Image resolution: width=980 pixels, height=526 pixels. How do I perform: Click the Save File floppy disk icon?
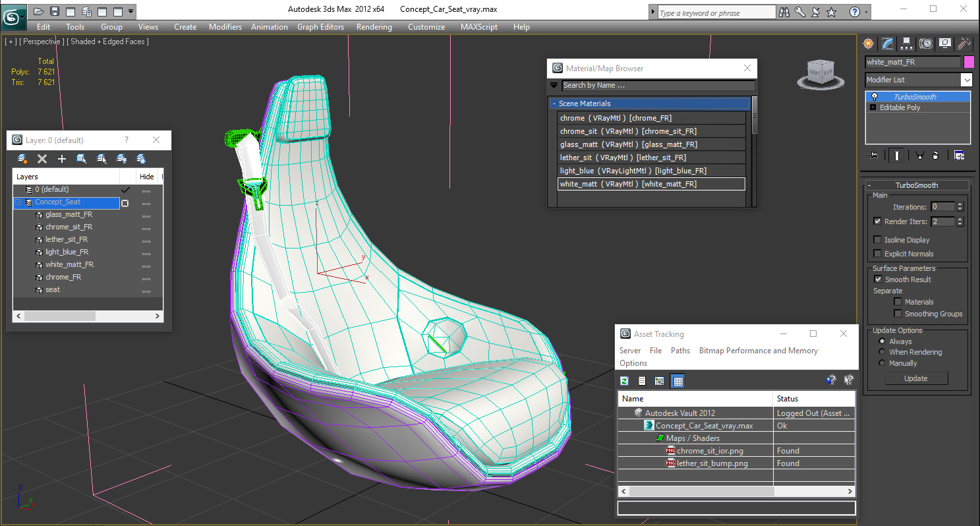coord(55,11)
